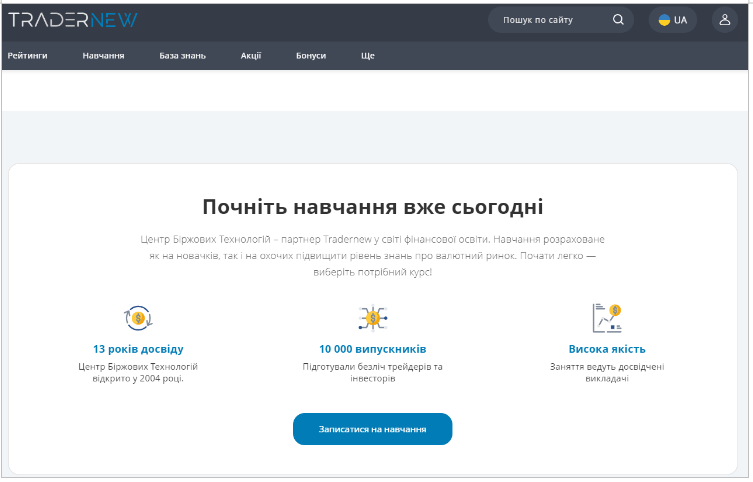The width and height of the screenshot is (753, 482).
Task: Open the Бонуси menu
Action: point(311,56)
